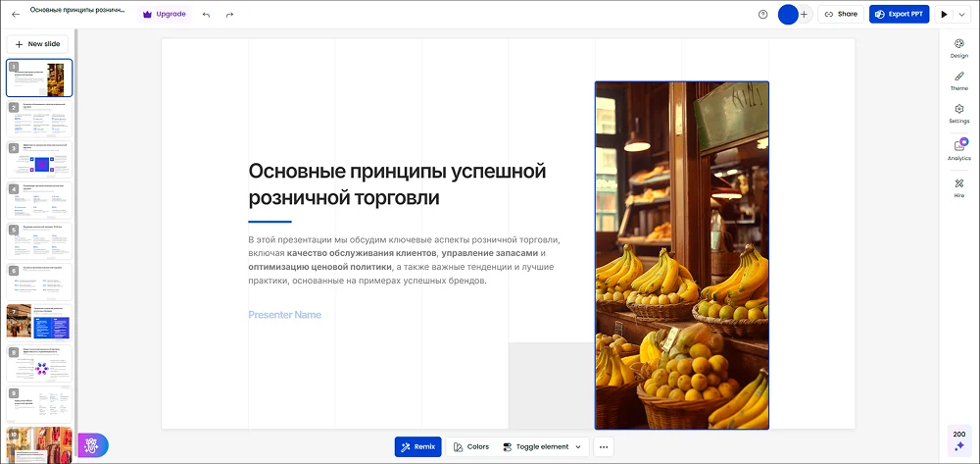The image size is (980, 464).
Task: Open the Colors option
Action: 470,446
